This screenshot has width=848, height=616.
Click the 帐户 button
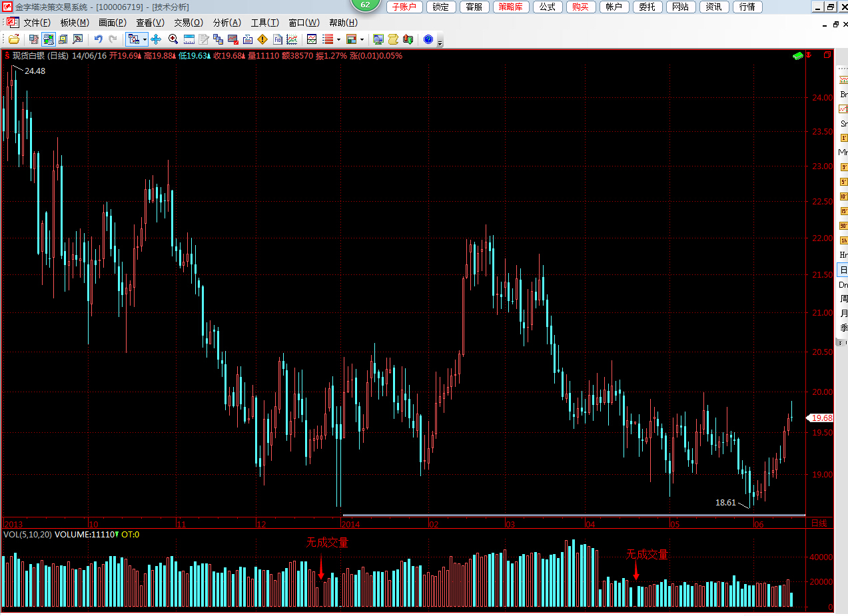[x=614, y=7]
